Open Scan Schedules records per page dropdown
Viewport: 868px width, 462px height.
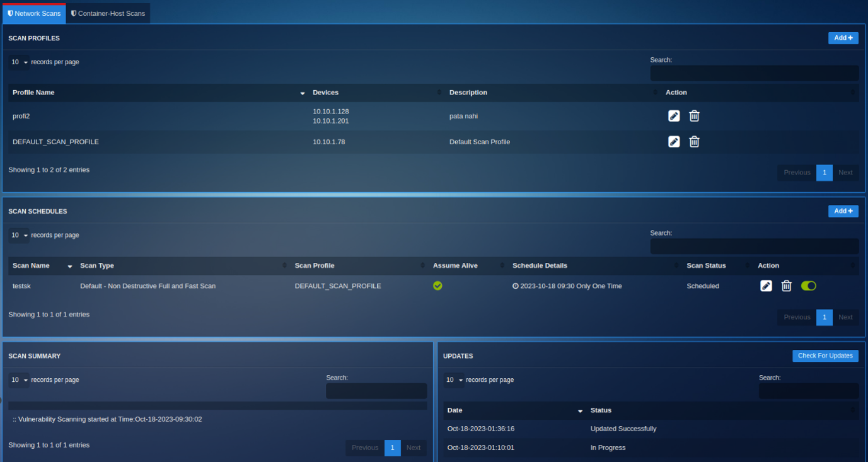[x=19, y=235]
